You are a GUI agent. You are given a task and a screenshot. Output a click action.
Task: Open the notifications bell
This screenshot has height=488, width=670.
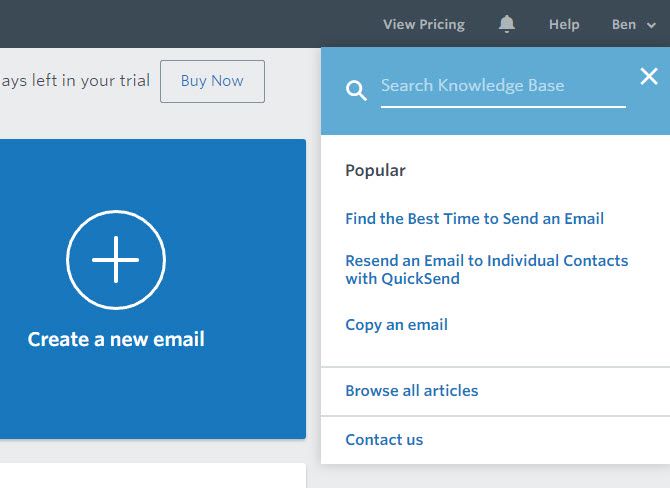(507, 24)
